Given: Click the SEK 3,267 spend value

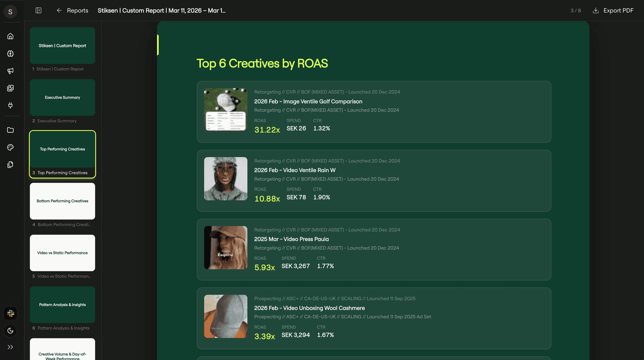Looking at the screenshot, I should point(296,266).
